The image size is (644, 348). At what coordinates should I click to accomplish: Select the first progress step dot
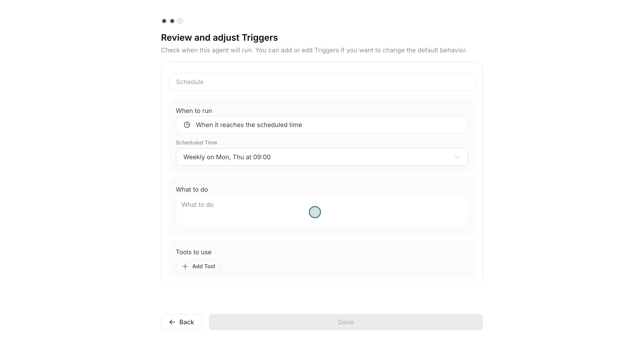(x=164, y=21)
